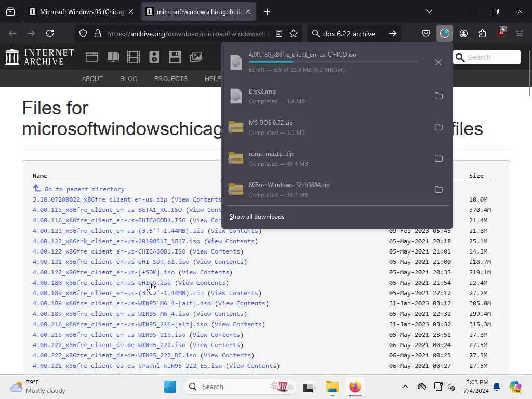The image size is (532, 399).
Task: Download 4.00.122_x86fre_client_en-us-CHI_SDK_B1.iso
Action: [111, 262]
